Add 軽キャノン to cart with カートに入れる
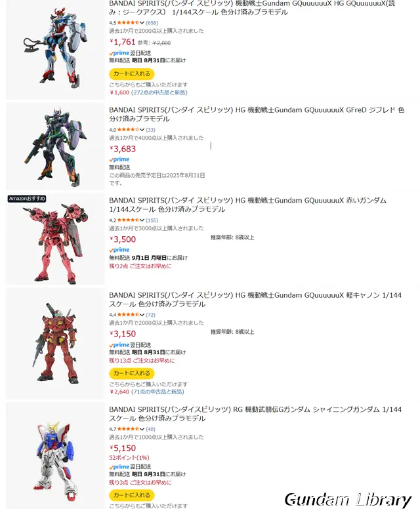The width and height of the screenshot is (420, 509). coord(131,373)
